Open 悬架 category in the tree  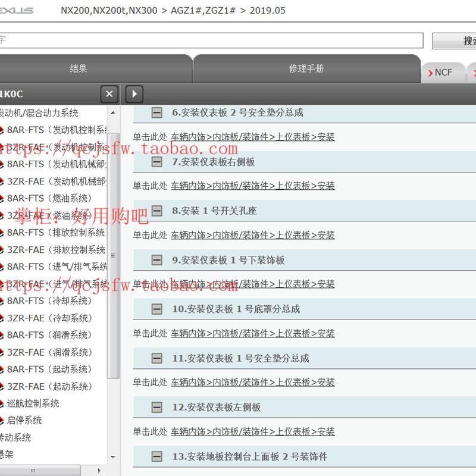[x=7, y=455]
